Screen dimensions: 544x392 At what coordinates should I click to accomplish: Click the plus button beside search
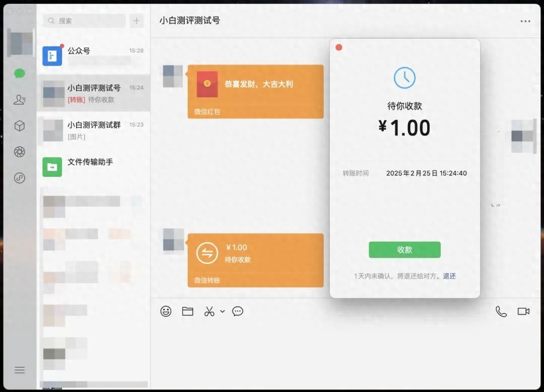pyautogui.click(x=137, y=21)
